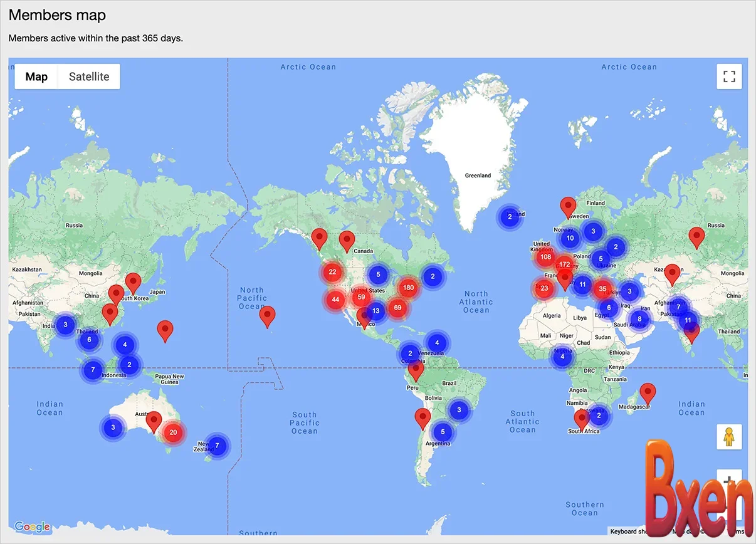The height and width of the screenshot is (544, 756).
Task: Click the 35 cluster over Türkiye
Action: (x=602, y=288)
